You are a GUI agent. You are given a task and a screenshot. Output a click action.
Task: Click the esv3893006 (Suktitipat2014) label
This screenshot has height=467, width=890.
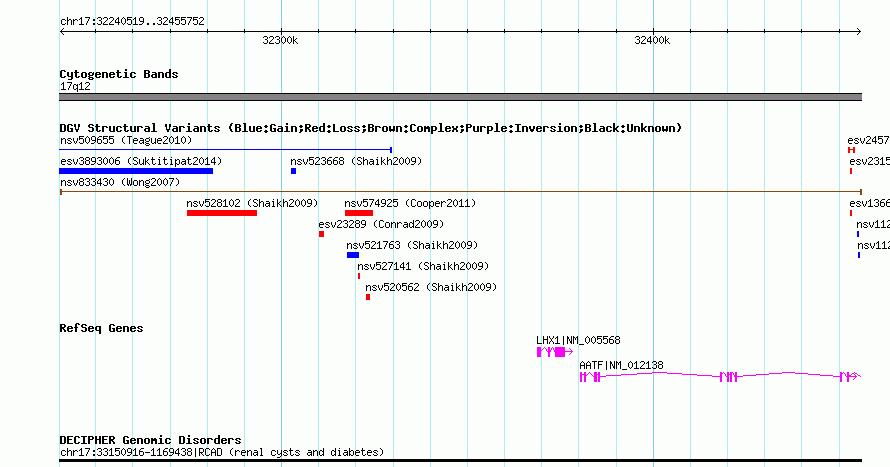pos(141,161)
